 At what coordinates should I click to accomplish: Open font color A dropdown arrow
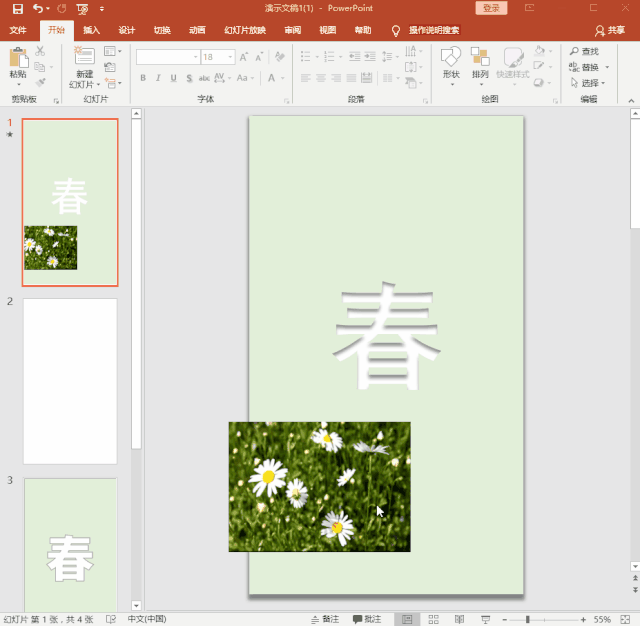(x=282, y=78)
